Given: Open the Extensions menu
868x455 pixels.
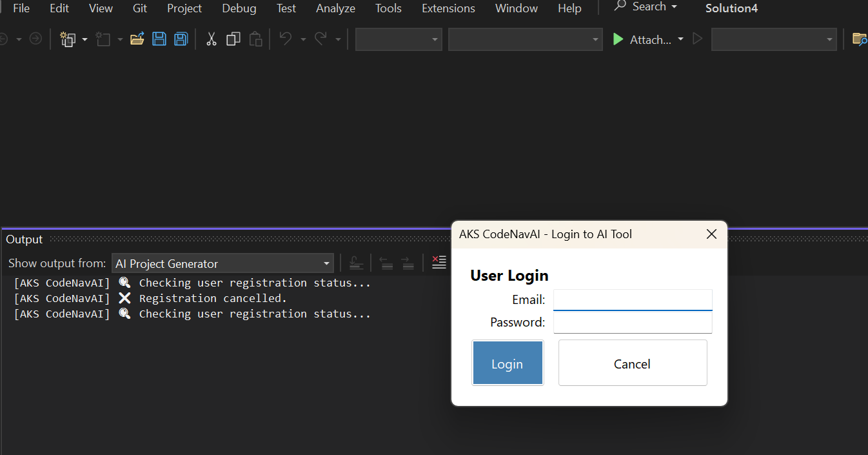Looking at the screenshot, I should point(448,8).
